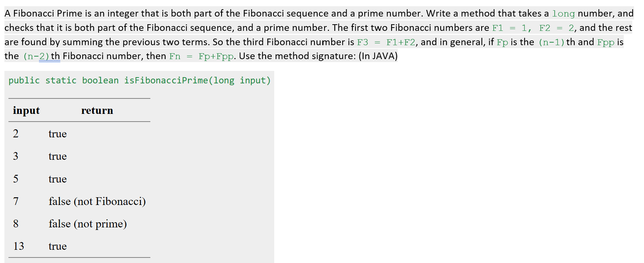Click input value 5 in the table

[x=16, y=179]
